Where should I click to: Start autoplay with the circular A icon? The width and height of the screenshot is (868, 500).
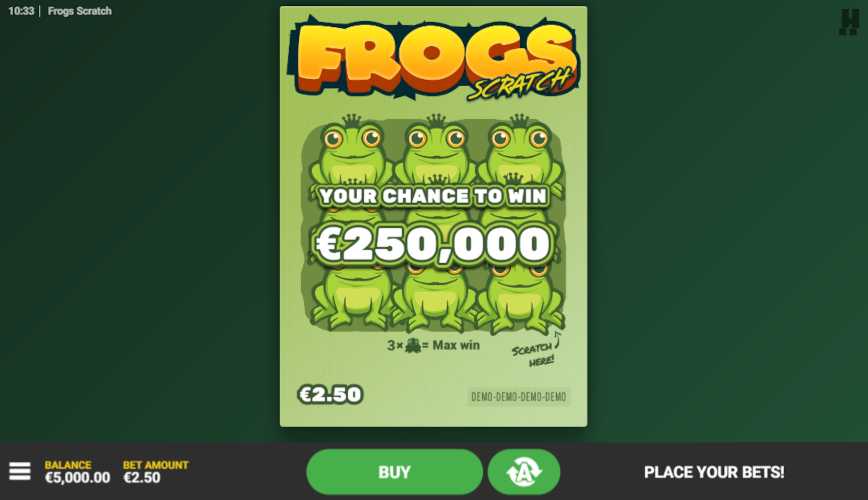(524, 472)
